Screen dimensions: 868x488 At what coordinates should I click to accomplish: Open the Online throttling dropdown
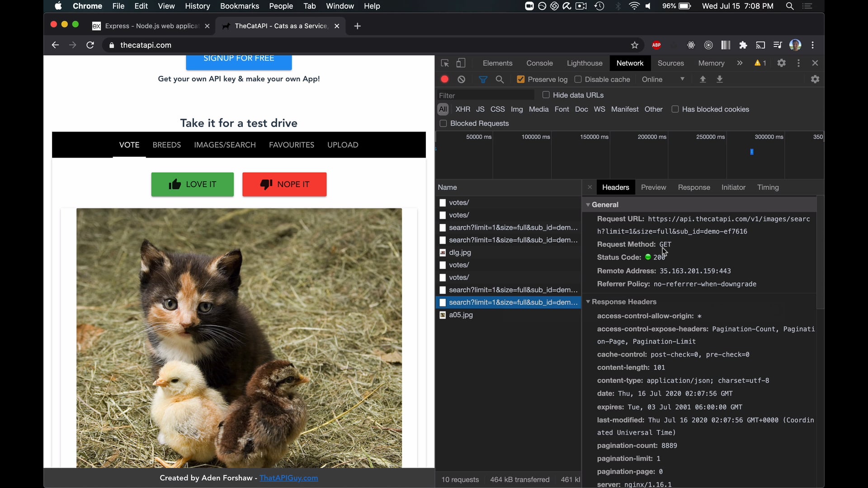[x=663, y=80]
